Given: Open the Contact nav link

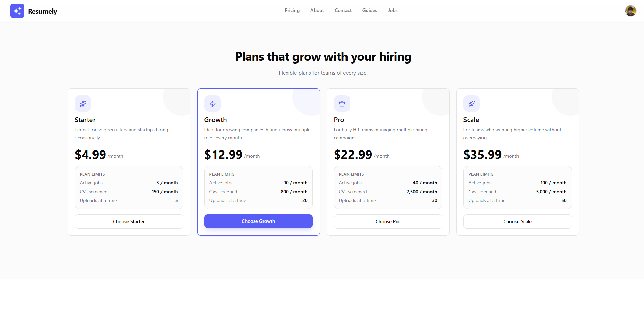Looking at the screenshot, I should click(343, 10).
